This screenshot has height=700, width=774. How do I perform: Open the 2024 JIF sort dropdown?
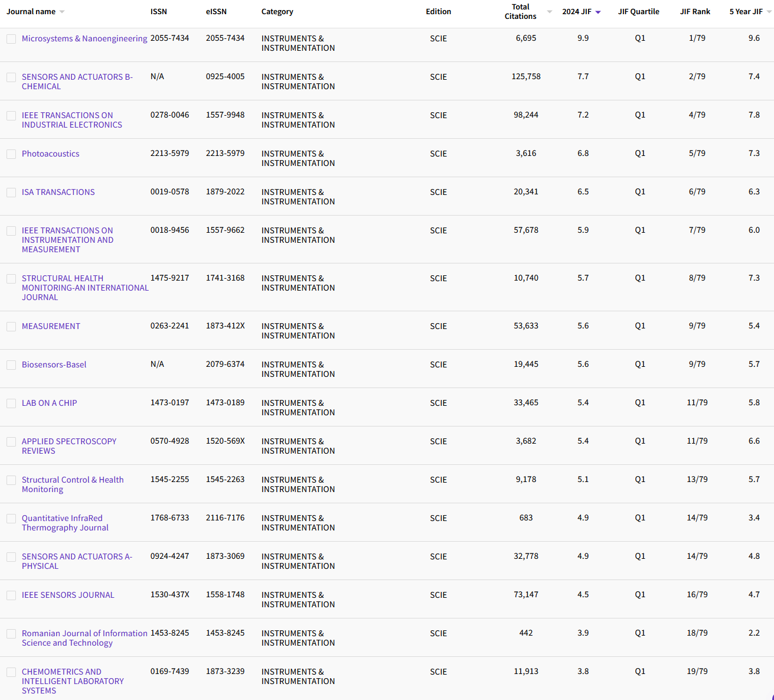(598, 11)
